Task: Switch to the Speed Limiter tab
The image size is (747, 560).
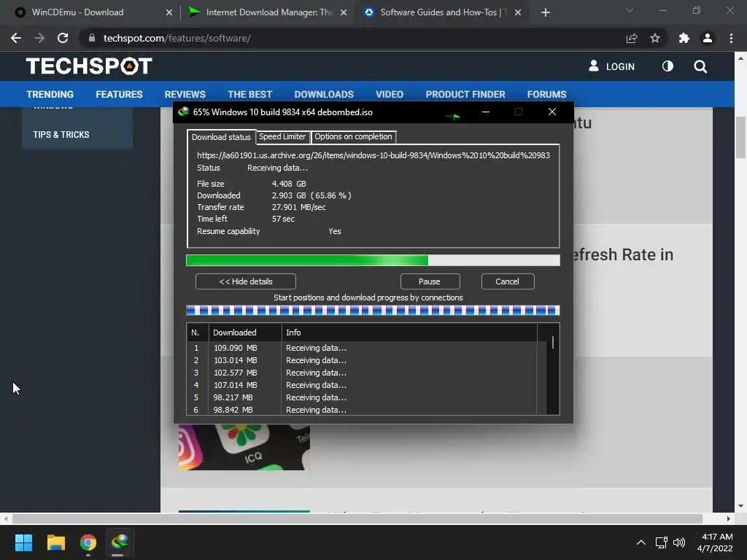Action: coord(282,136)
